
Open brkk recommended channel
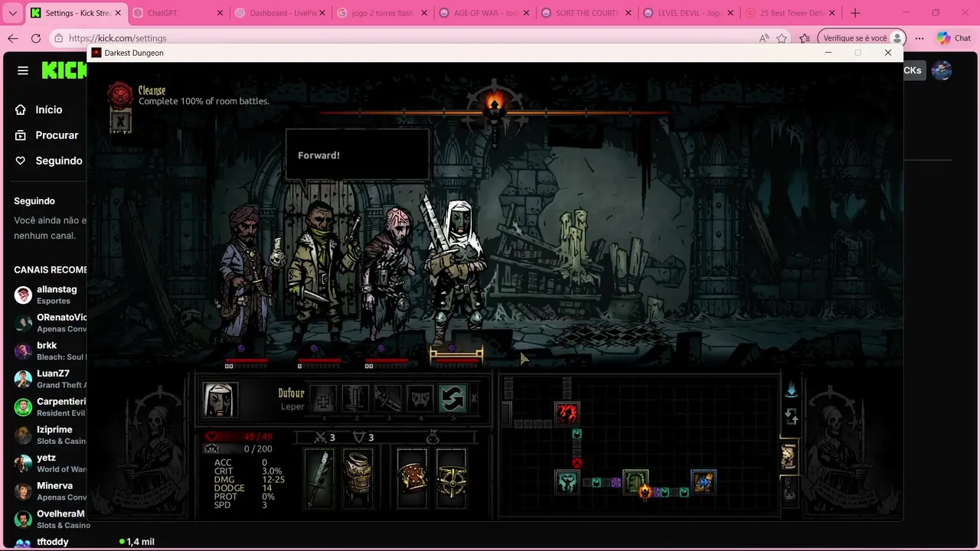tap(47, 350)
